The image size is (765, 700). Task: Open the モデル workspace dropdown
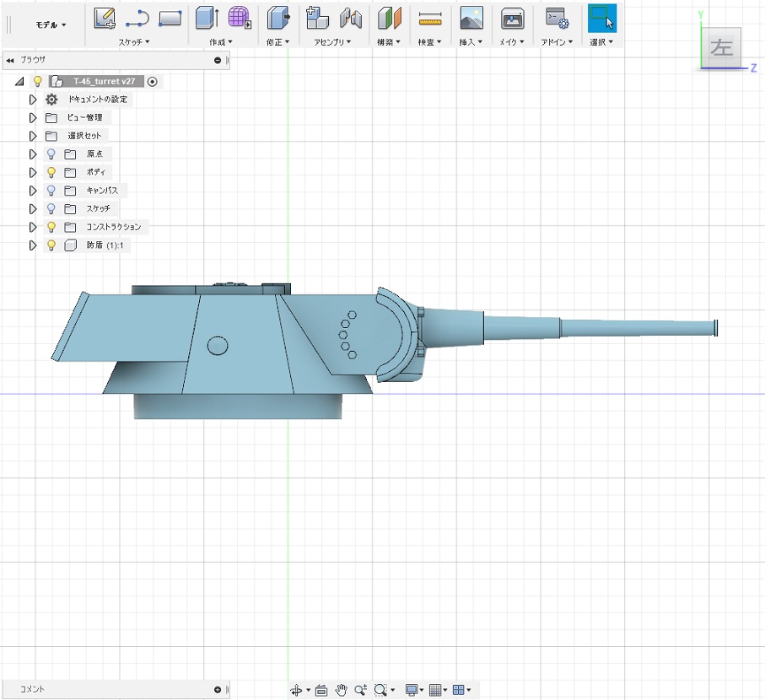click(51, 25)
